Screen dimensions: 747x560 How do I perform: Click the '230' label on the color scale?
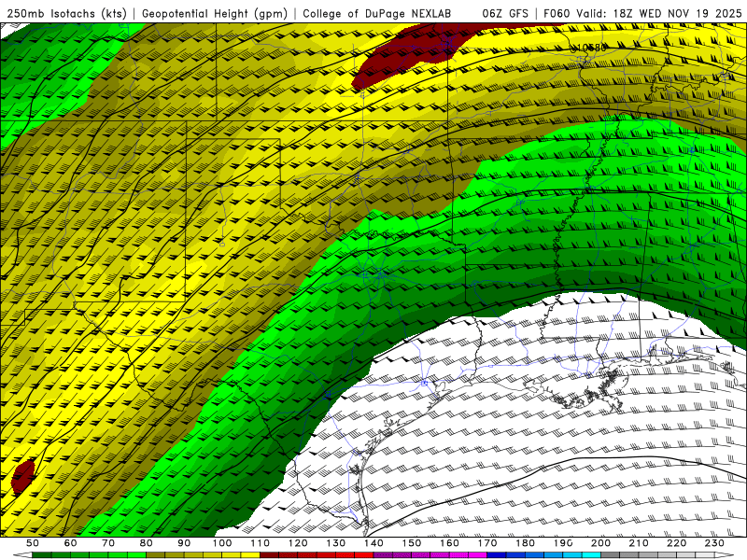pos(714,543)
